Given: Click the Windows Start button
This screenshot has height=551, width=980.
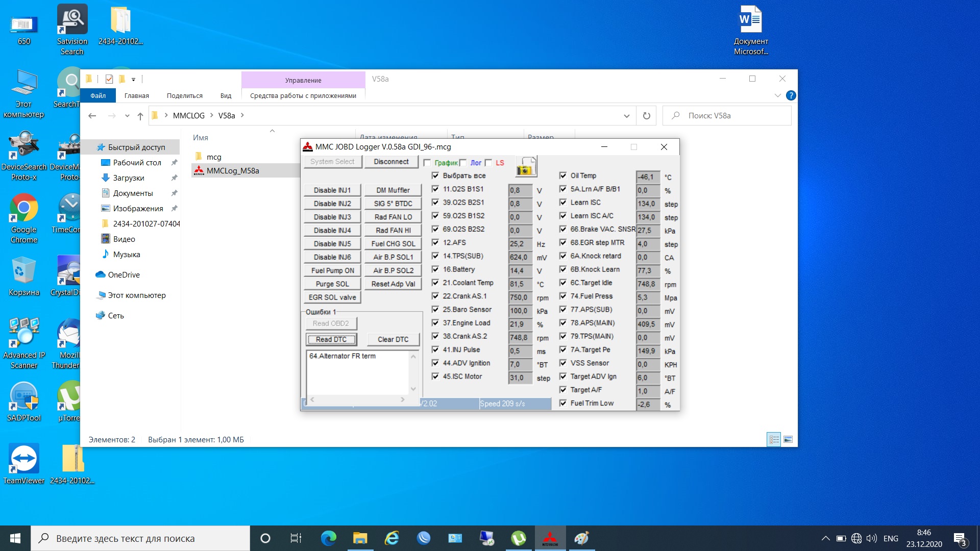Looking at the screenshot, I should click(x=15, y=538).
